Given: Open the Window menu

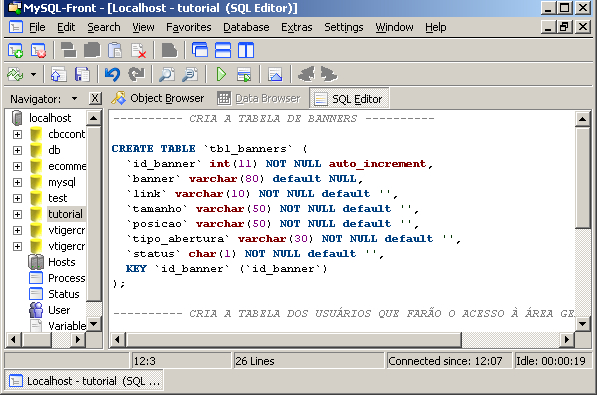Looking at the screenshot, I should click(x=394, y=27).
